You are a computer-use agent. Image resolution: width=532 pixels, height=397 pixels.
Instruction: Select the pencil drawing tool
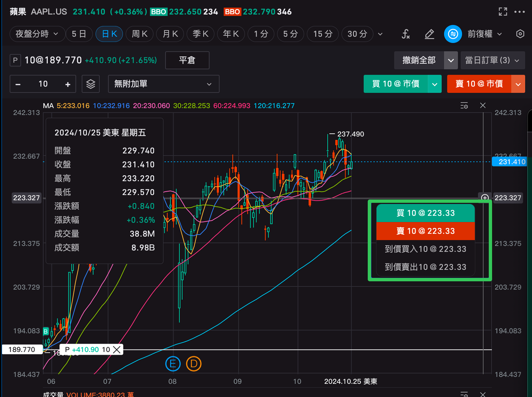click(429, 34)
